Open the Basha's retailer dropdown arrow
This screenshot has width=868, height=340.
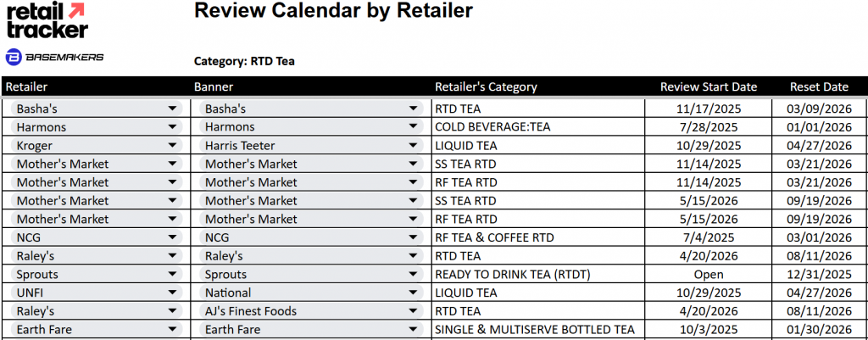(x=173, y=109)
